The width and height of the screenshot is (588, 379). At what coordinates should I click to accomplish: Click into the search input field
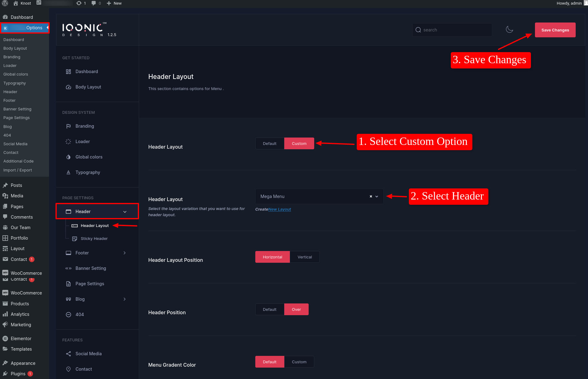452,30
